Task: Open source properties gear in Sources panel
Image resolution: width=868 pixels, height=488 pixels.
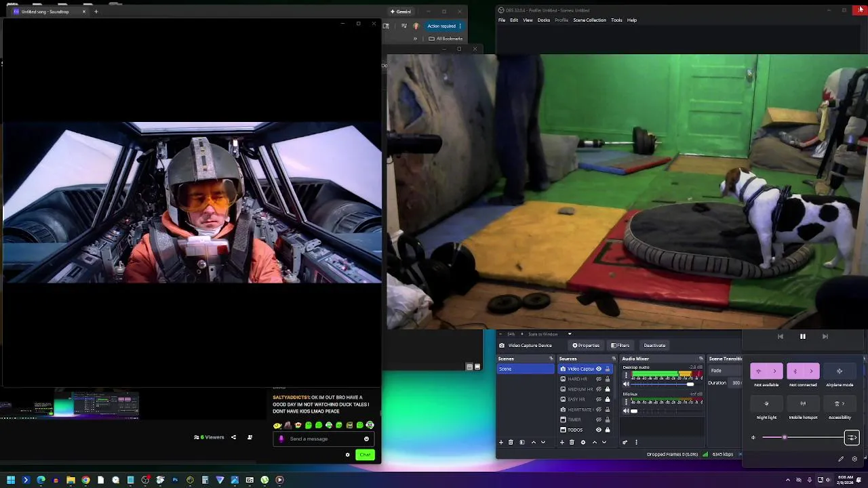Action: (x=583, y=442)
